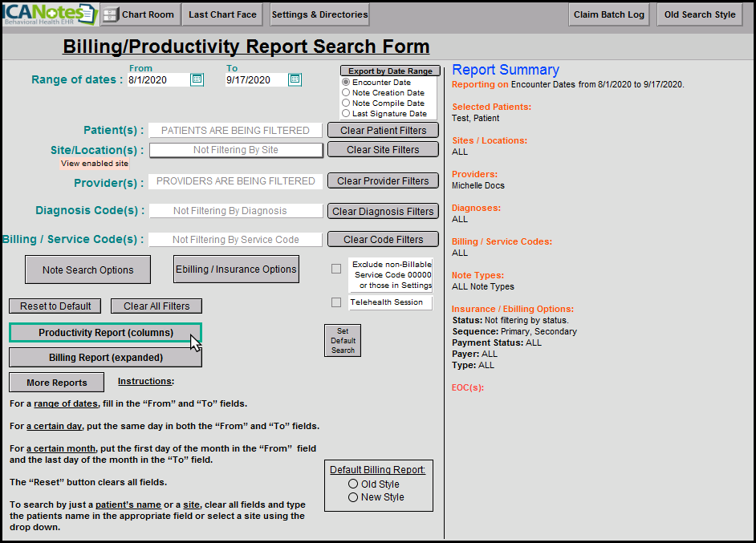Screen dimensions: 756x543
Task: Click the ICANotes logo
Action: point(49,14)
